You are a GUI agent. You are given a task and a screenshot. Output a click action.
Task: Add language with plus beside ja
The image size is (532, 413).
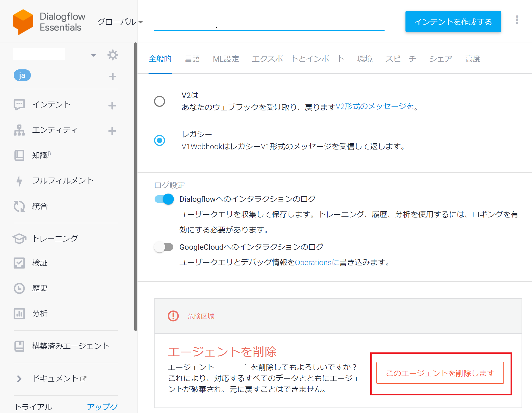point(113,76)
